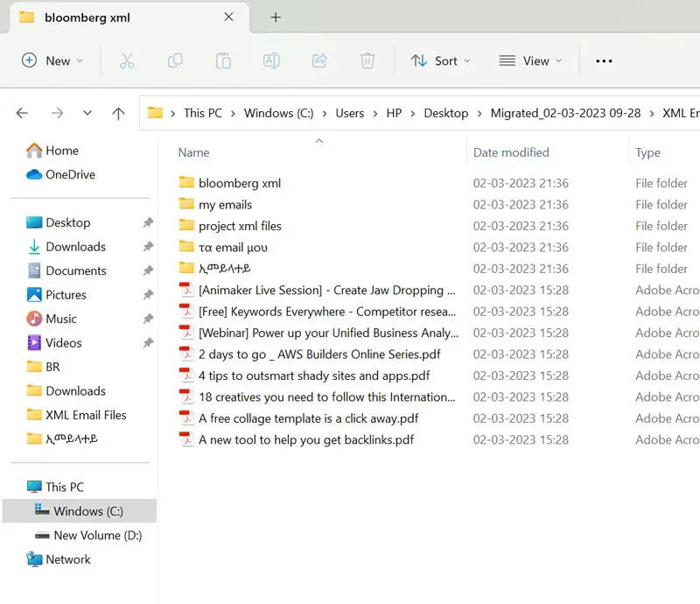700x604 pixels.
Task: Sort by Date modified column header
Action: click(511, 152)
